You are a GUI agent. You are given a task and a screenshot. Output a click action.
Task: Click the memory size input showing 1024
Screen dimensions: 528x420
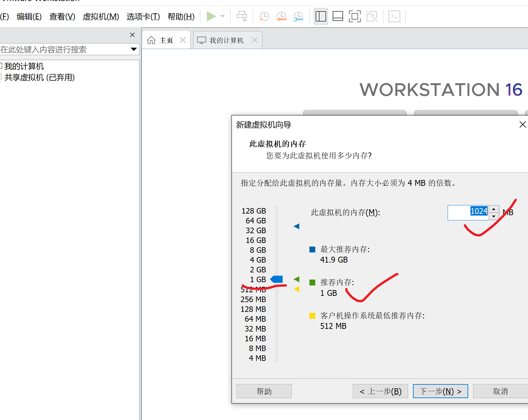pos(468,213)
